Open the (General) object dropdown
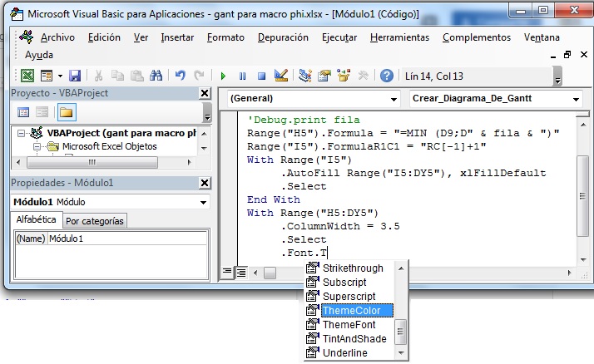Image resolution: width=594 pixels, height=364 pixels. 394,99
